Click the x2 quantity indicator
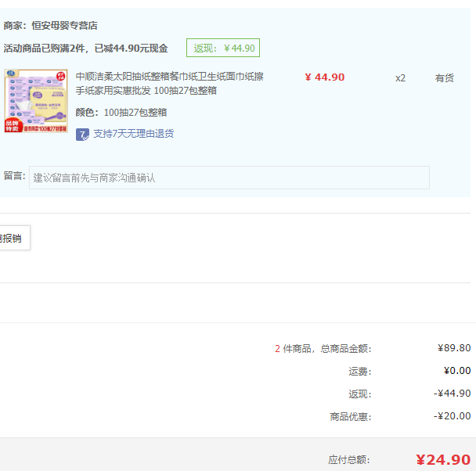This screenshot has width=476, height=471. [400, 78]
